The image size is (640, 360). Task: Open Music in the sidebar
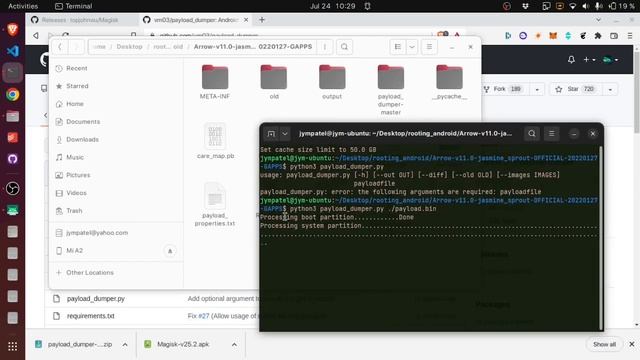click(75, 157)
